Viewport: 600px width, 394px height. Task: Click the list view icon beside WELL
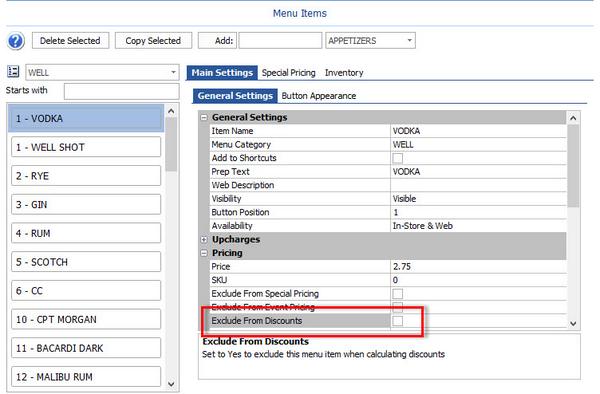[x=13, y=72]
